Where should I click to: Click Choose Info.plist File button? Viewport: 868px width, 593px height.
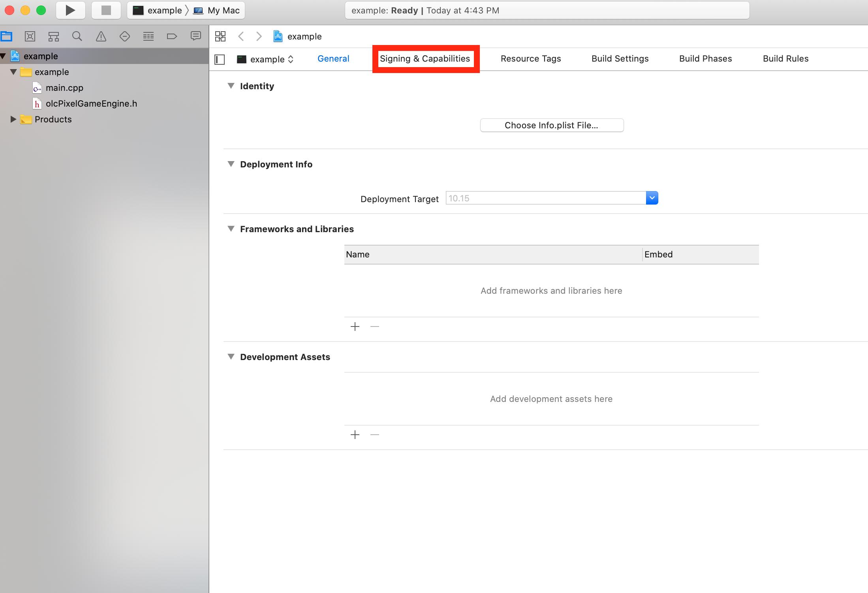coord(551,125)
